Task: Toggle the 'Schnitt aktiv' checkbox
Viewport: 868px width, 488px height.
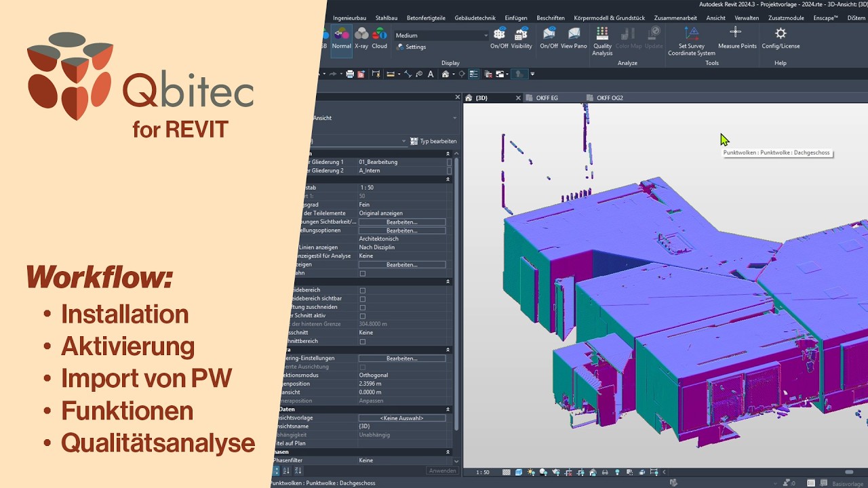Action: (x=363, y=316)
